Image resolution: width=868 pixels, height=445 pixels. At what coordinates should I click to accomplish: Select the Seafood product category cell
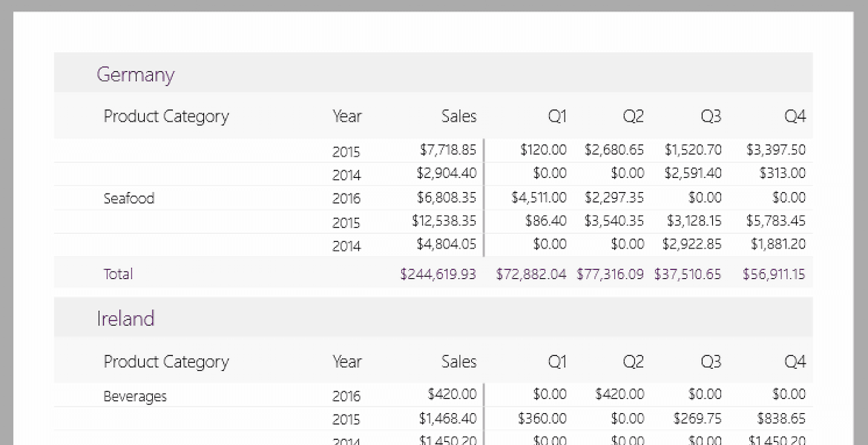pyautogui.click(x=129, y=198)
